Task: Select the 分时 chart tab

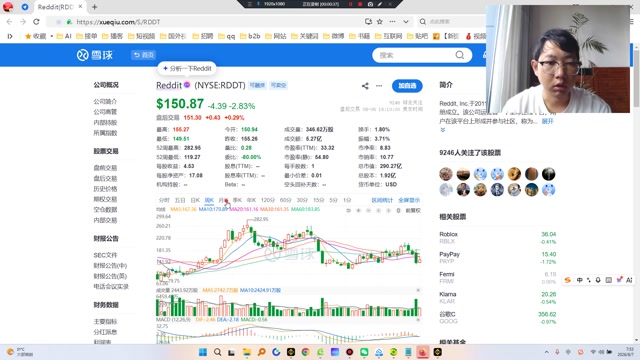Action: coord(164,200)
